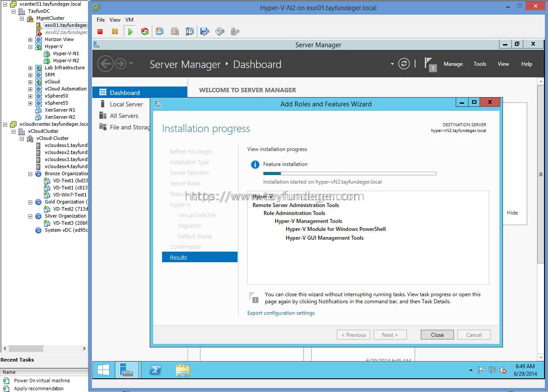Select the System vDC resource pool
This screenshot has height=392, width=548.
[x=66, y=230]
